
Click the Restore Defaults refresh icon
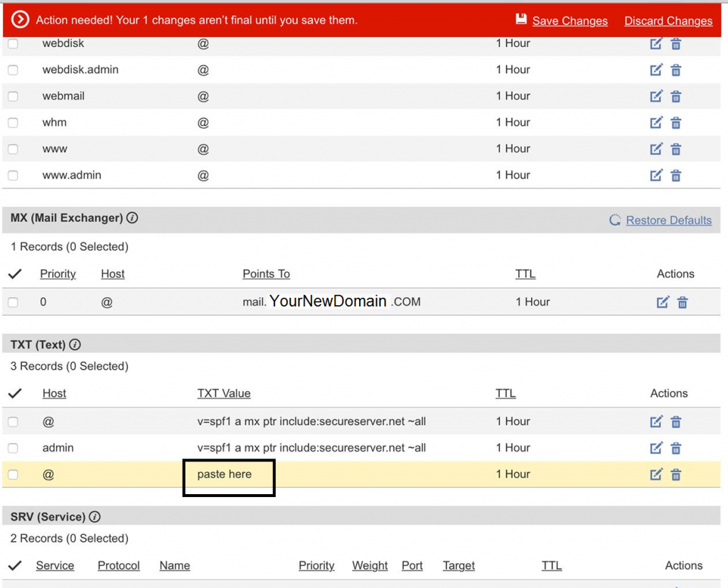point(615,220)
